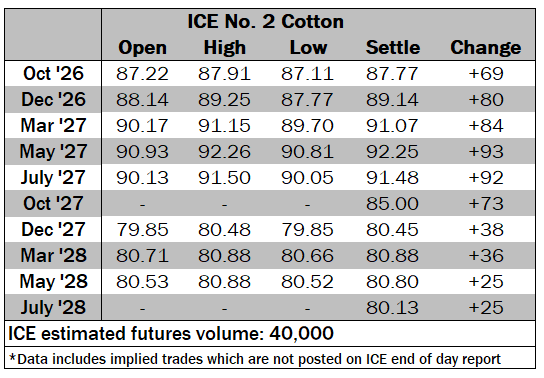Click the July '28 settle value 80.13

pyautogui.click(x=392, y=308)
